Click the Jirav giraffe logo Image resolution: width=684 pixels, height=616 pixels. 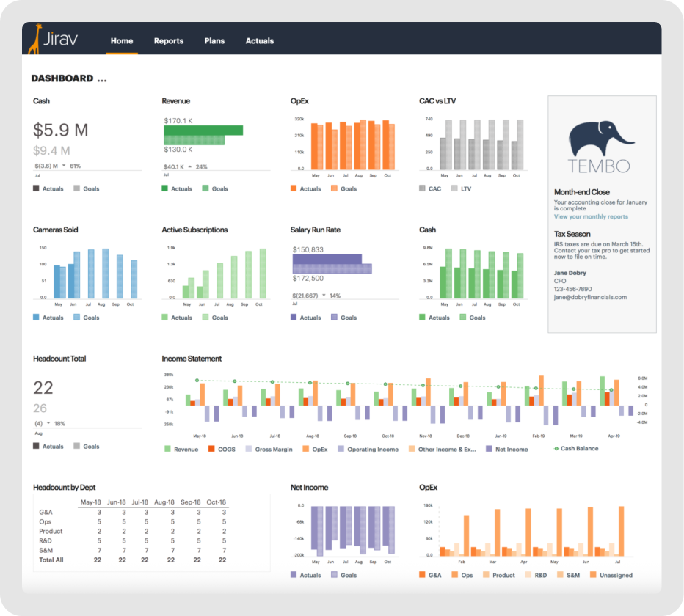click(36, 40)
